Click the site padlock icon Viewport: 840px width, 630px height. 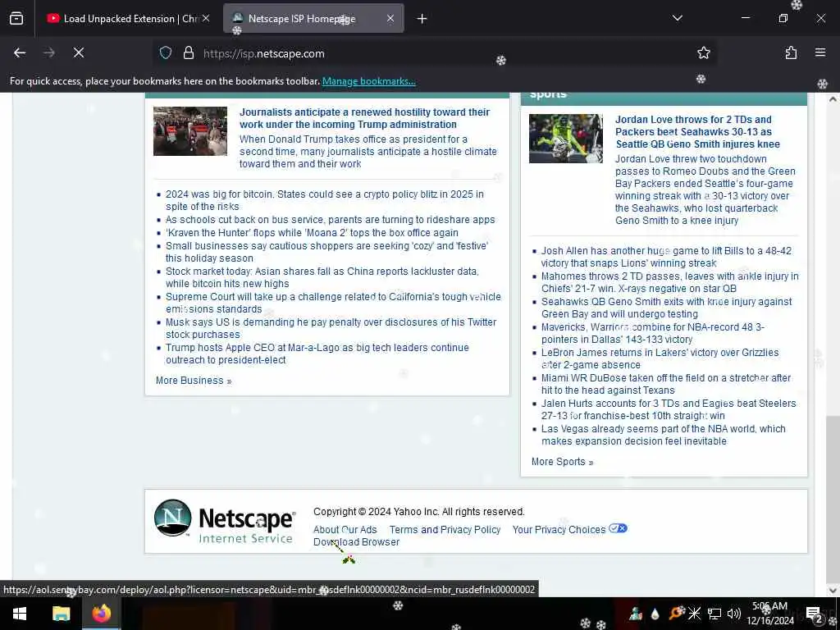pyautogui.click(x=189, y=53)
